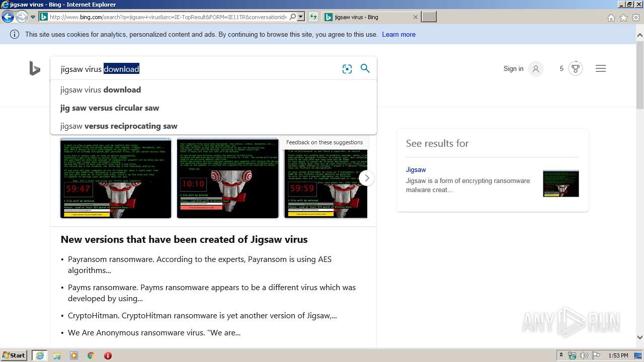Choose suggestion 'jigsaw versus reciprocating saw'

[x=213, y=126]
